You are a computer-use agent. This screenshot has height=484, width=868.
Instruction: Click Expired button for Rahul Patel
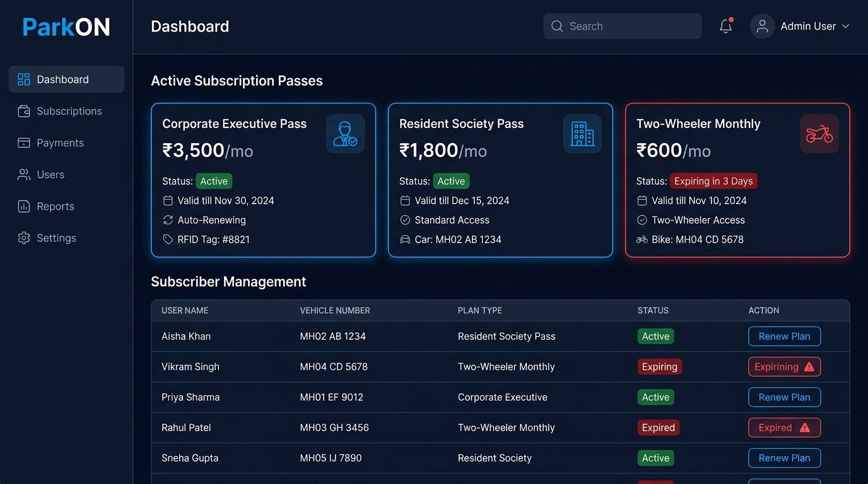click(x=785, y=427)
